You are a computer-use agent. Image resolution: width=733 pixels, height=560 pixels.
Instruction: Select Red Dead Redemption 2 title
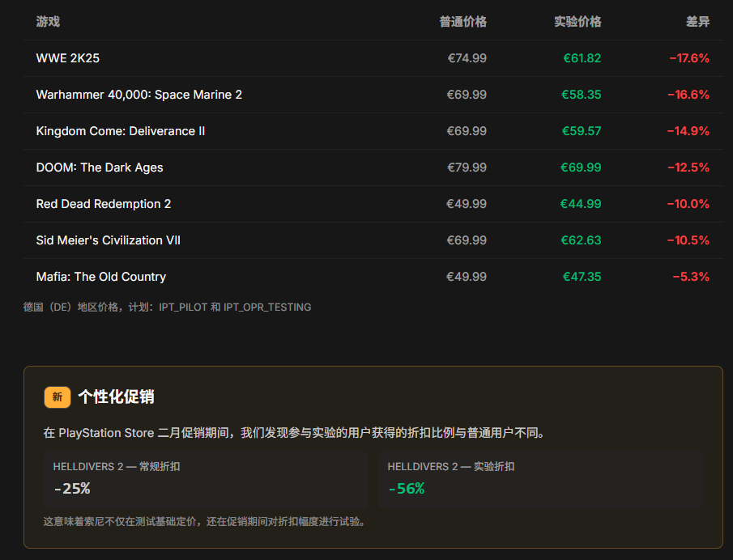coord(104,204)
